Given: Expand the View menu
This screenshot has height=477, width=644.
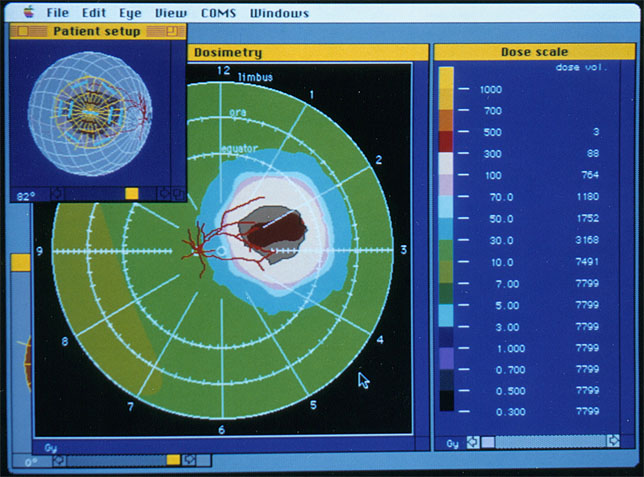Looking at the screenshot, I should tap(171, 14).
